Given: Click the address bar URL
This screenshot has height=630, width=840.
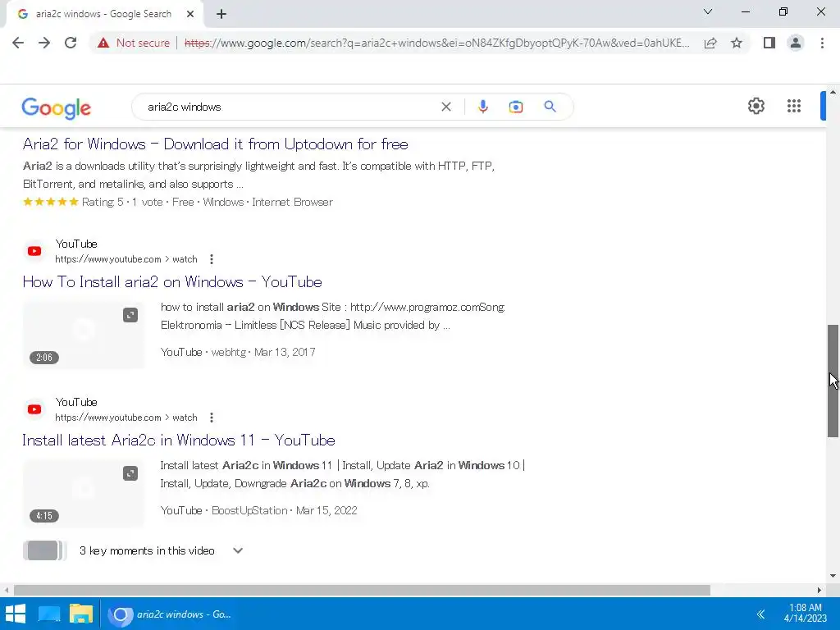Looking at the screenshot, I should [436, 43].
